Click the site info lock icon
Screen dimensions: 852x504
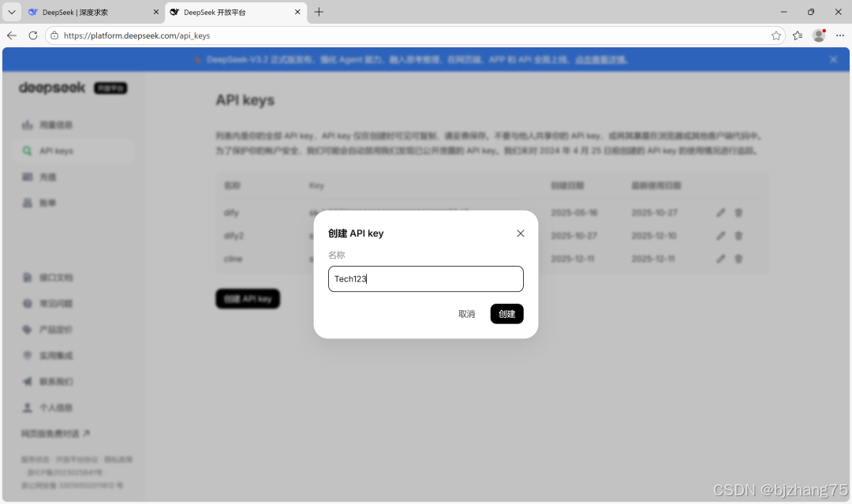54,35
